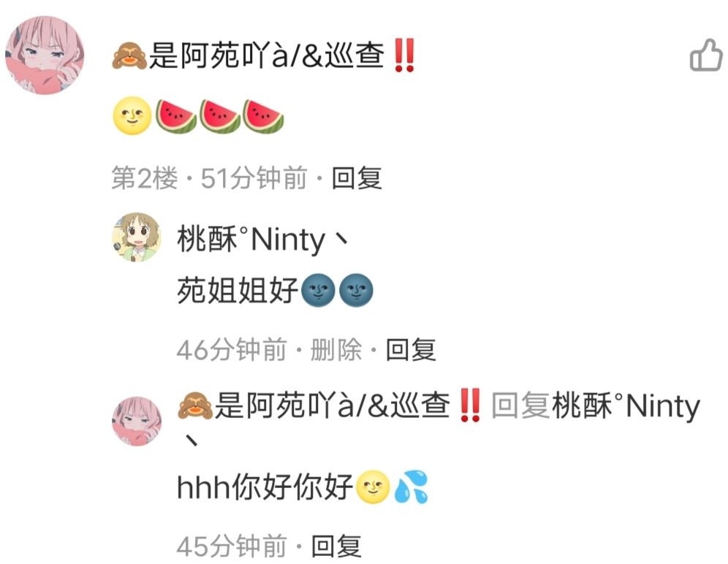Tap the first dark moon emoji after 苑姐姐好

tap(318, 291)
